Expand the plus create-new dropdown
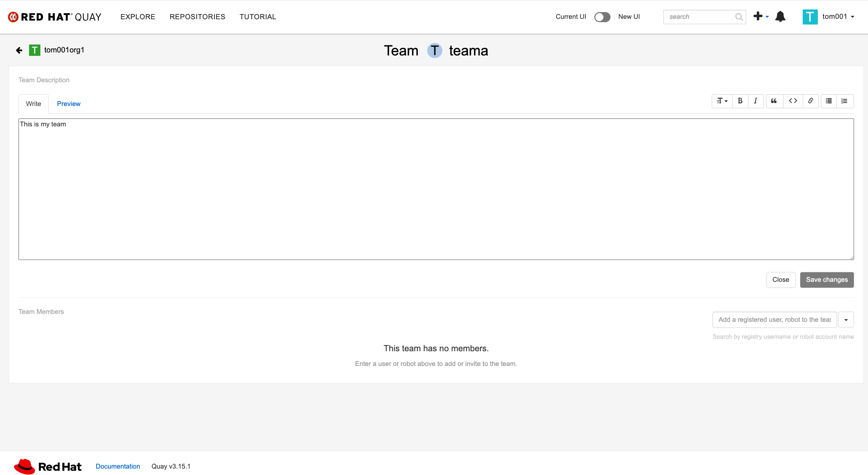The height and width of the screenshot is (475, 868). click(761, 16)
